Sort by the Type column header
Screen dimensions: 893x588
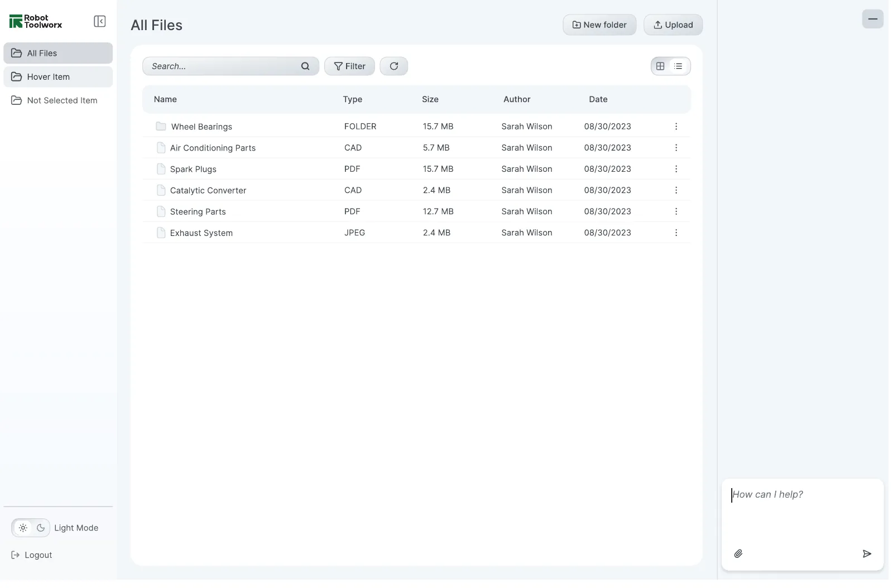[x=352, y=99]
